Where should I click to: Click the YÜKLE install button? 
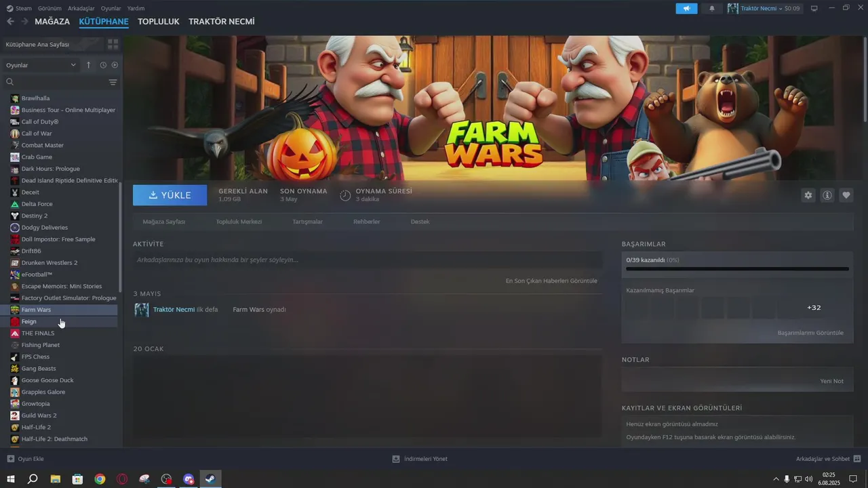point(170,195)
